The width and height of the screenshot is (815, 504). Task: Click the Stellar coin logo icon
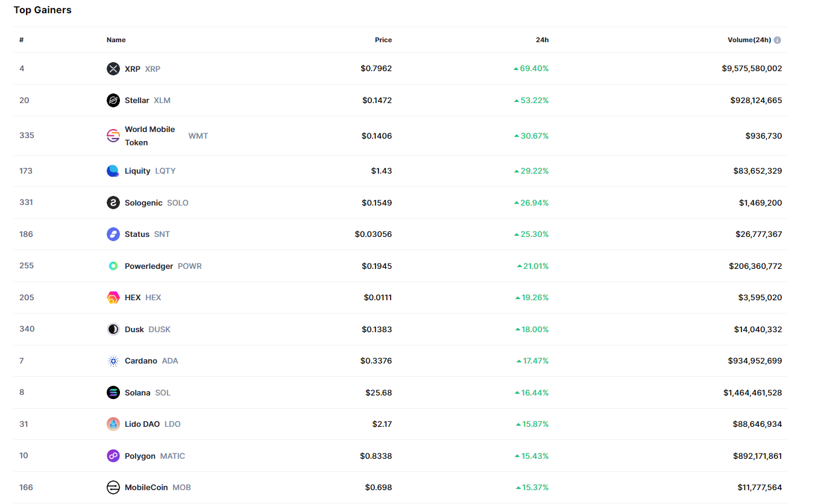coord(113,100)
